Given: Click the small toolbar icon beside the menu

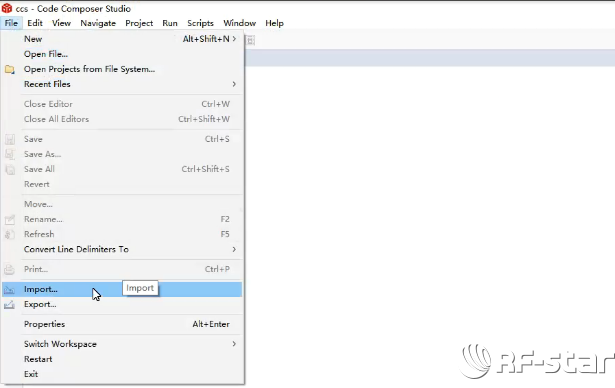Looking at the screenshot, I should (251, 40).
